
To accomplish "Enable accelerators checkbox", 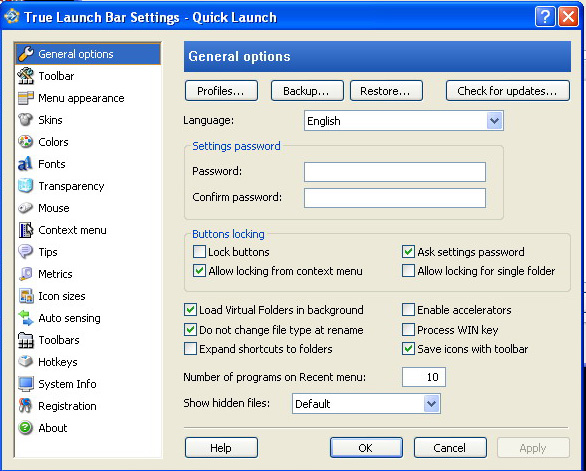I will (x=408, y=310).
